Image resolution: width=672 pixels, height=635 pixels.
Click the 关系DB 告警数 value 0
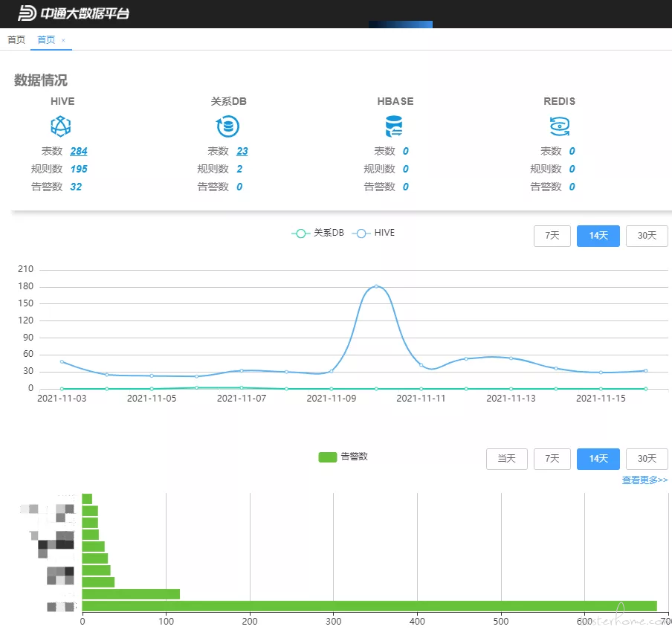[x=239, y=187]
